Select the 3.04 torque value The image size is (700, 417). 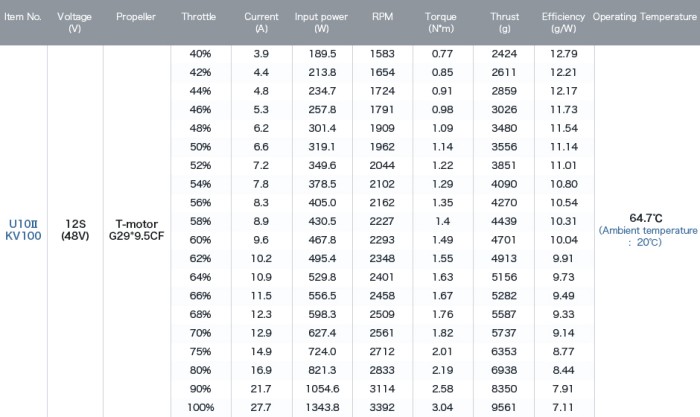442,407
